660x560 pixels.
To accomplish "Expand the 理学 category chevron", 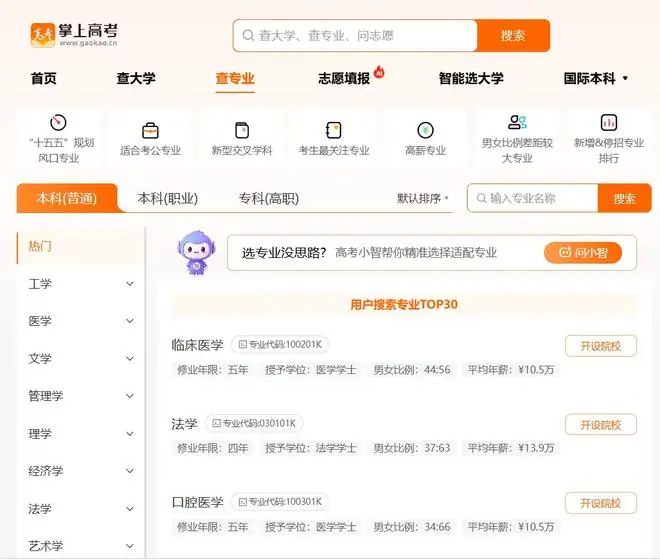I will tap(130, 433).
